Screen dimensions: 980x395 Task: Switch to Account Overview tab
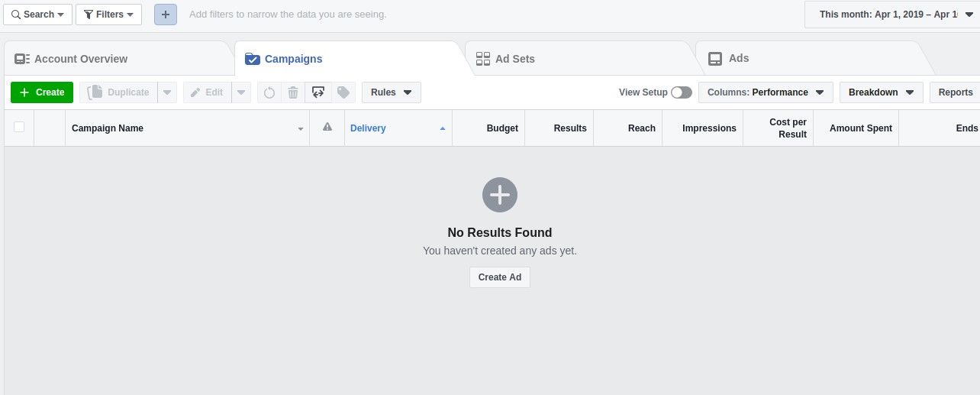tap(80, 59)
